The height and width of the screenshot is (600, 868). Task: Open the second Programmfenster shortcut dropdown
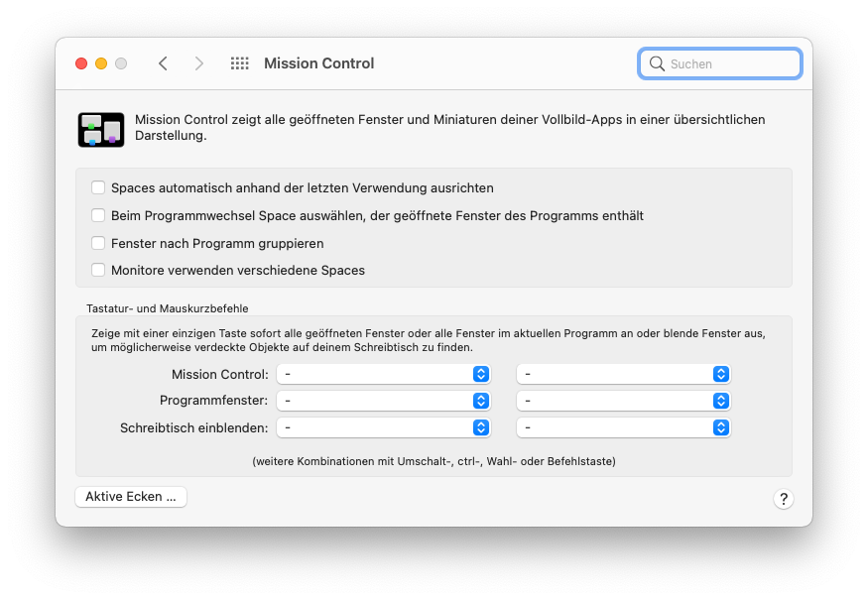(623, 401)
